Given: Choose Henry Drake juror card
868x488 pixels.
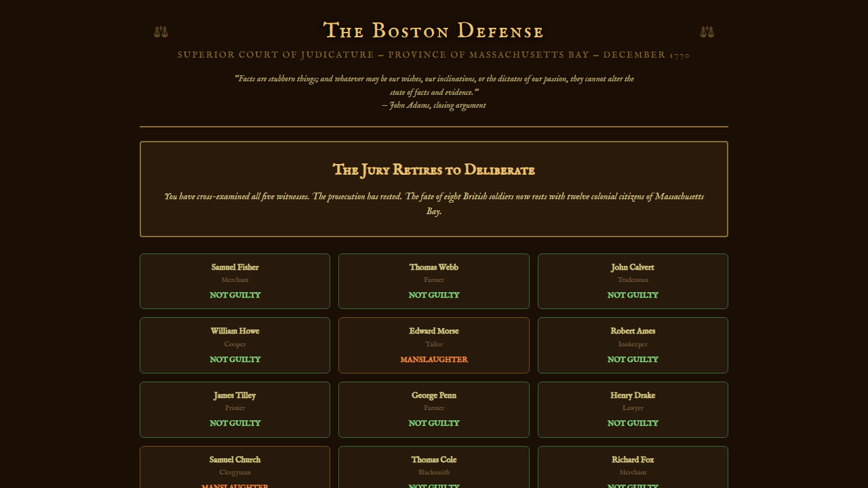Looking at the screenshot, I should [633, 409].
